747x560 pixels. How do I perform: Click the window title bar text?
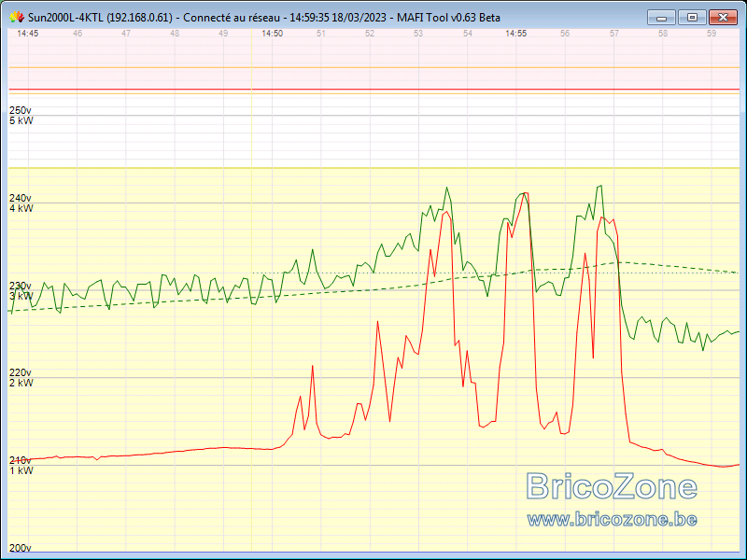pos(264,18)
